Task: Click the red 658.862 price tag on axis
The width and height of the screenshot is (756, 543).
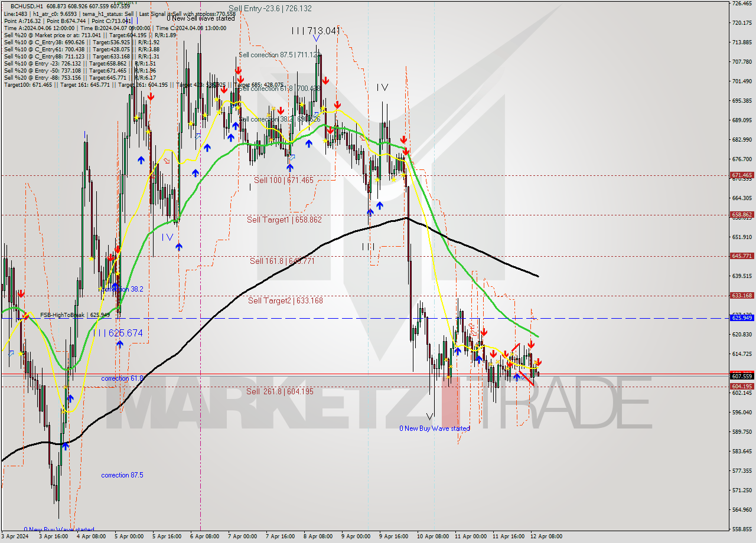Action: pyautogui.click(x=742, y=215)
